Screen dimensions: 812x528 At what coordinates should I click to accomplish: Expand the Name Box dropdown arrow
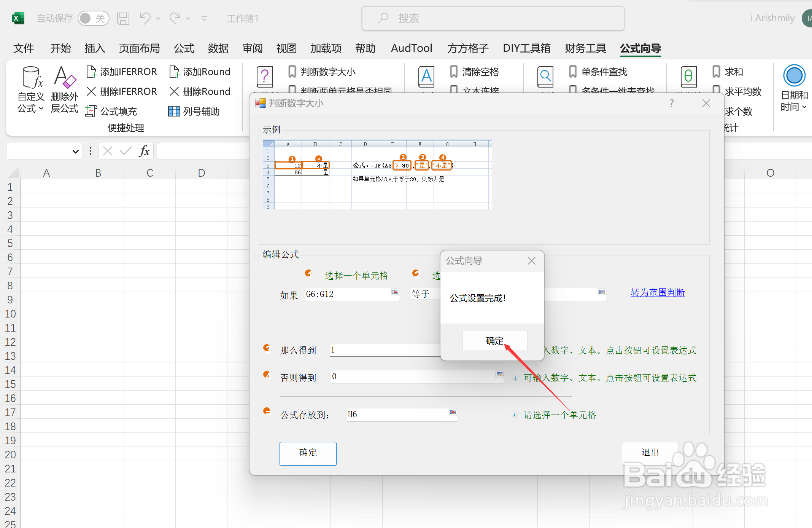pos(75,151)
